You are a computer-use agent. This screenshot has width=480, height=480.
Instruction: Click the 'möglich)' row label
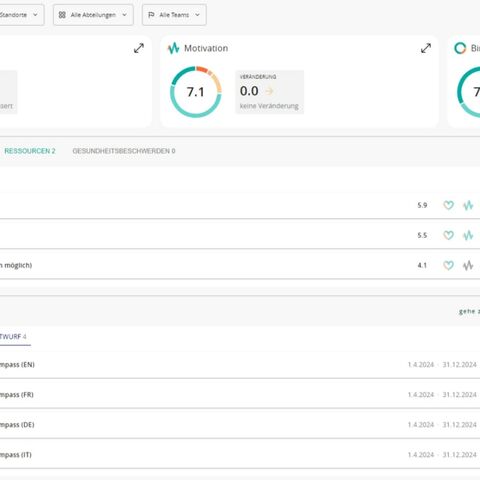tap(18, 266)
